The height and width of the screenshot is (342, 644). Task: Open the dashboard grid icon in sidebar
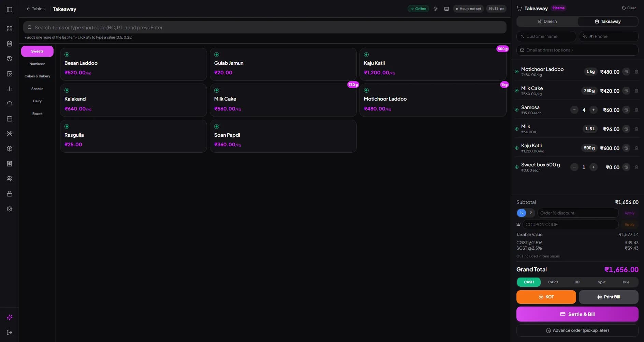[x=10, y=29]
